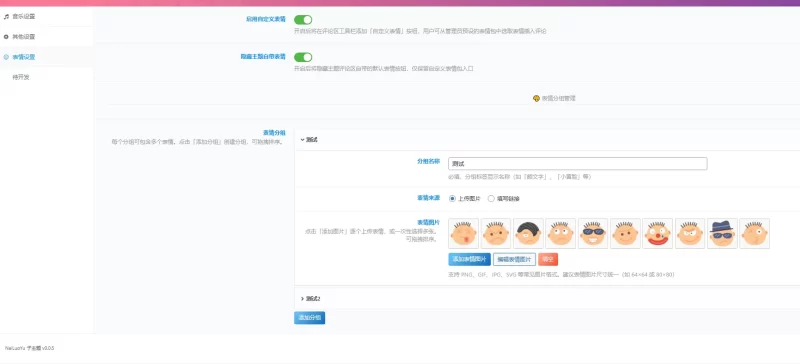Select the plain smiling face thumbnail
The width and height of the screenshot is (800, 364).
(625, 233)
